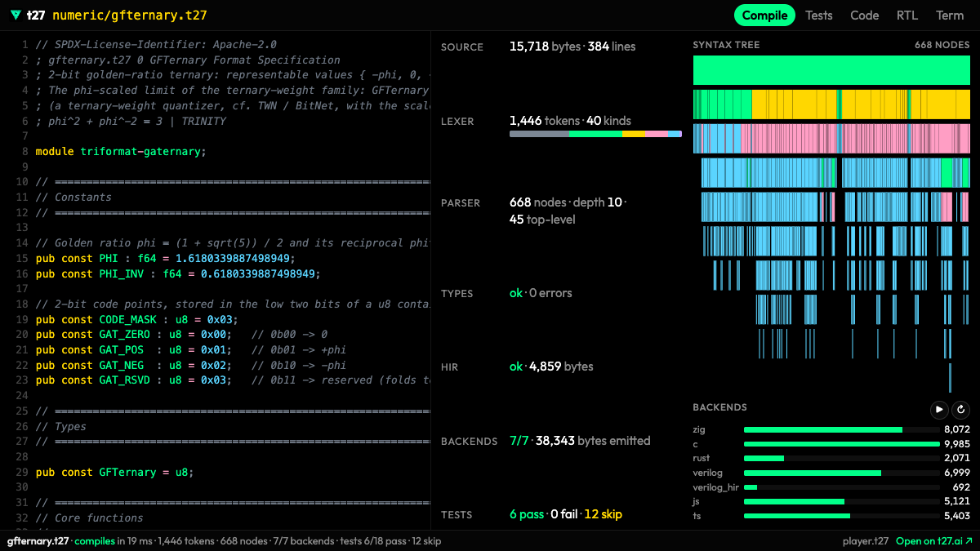Click the SPDX-License-Identifier comment line
The width and height of the screenshot is (980, 551).
point(156,44)
